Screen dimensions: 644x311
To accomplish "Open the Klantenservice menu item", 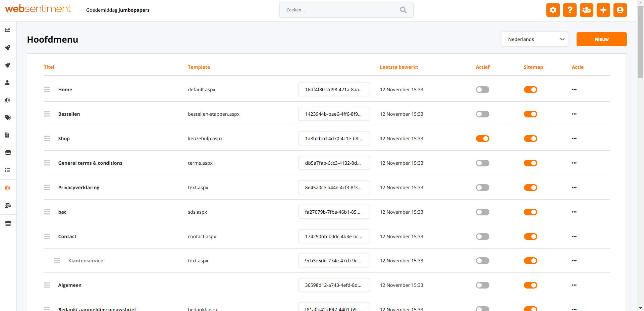I will (x=86, y=261).
